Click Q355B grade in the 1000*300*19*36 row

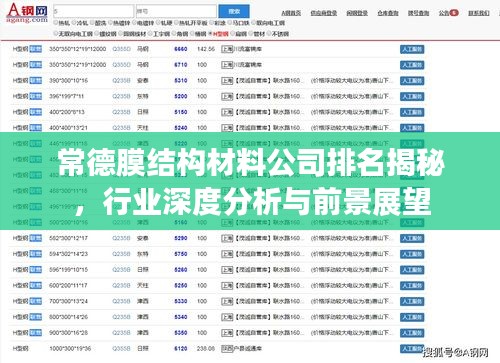click(121, 349)
